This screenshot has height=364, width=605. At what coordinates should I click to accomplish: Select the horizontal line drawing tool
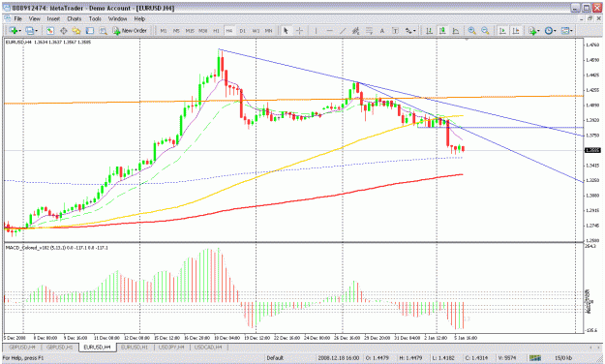329,30
